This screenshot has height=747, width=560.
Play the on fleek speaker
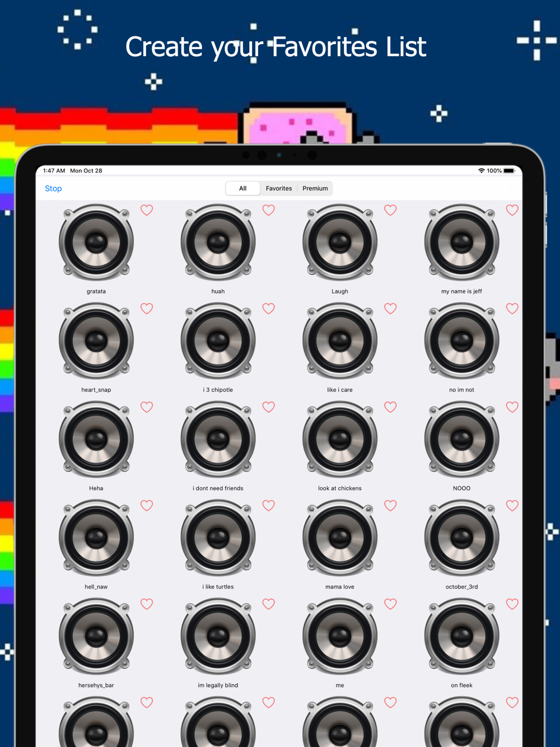(461, 637)
